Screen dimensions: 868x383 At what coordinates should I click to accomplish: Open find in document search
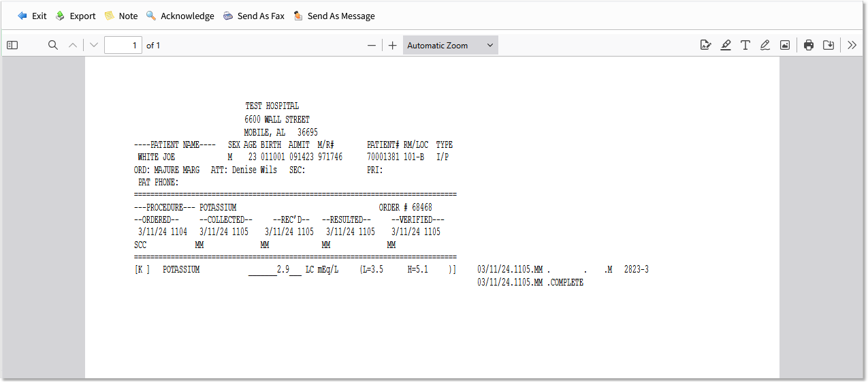pyautogui.click(x=53, y=45)
